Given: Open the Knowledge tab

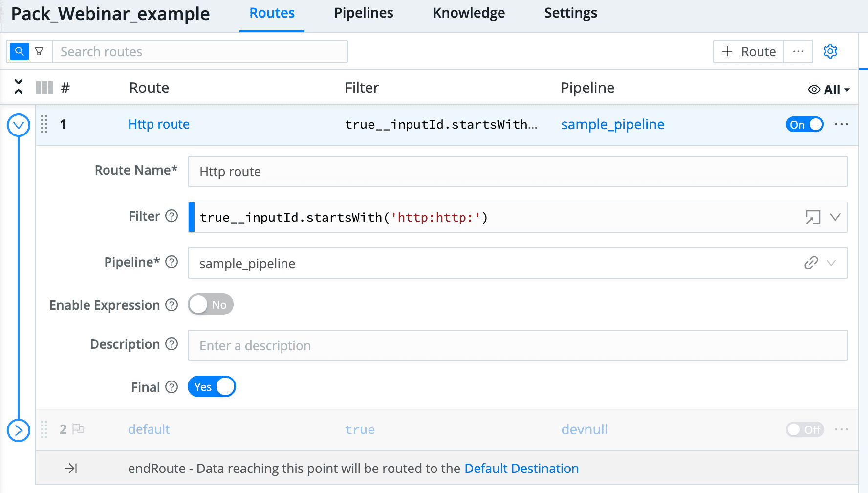Looking at the screenshot, I should (468, 13).
